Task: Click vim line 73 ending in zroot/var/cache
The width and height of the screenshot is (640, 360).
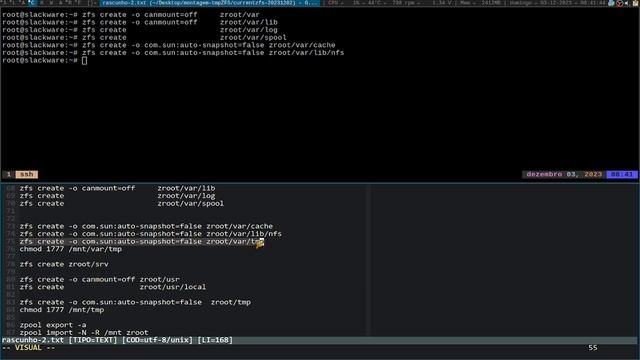Action: pos(146,226)
